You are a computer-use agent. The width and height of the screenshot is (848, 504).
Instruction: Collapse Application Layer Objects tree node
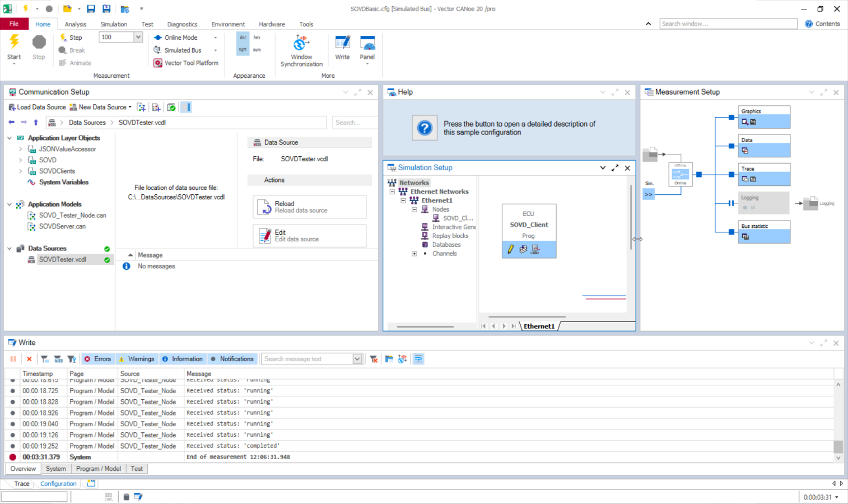[10, 138]
